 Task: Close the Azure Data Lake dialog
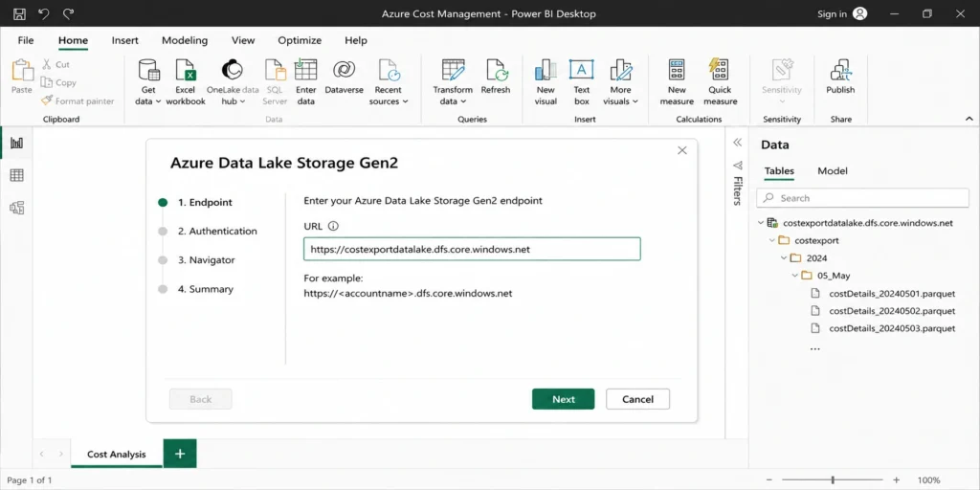[x=681, y=150]
